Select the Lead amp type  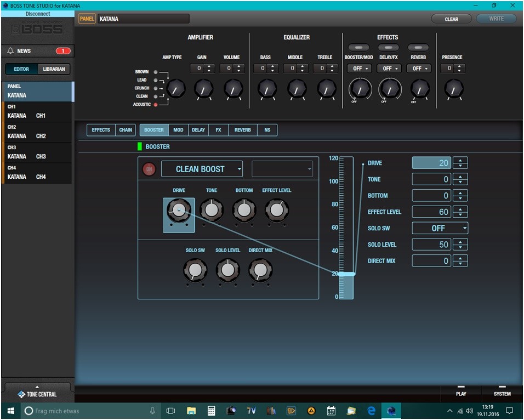tap(156, 80)
